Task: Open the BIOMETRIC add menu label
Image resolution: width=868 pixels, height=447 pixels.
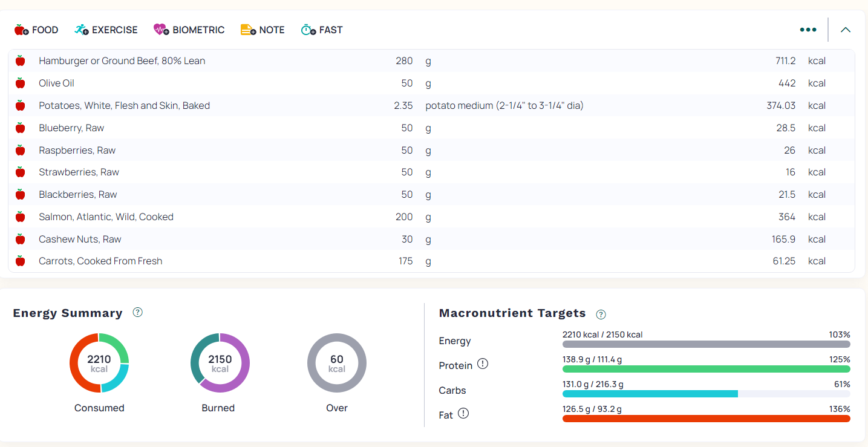Action: coord(198,30)
